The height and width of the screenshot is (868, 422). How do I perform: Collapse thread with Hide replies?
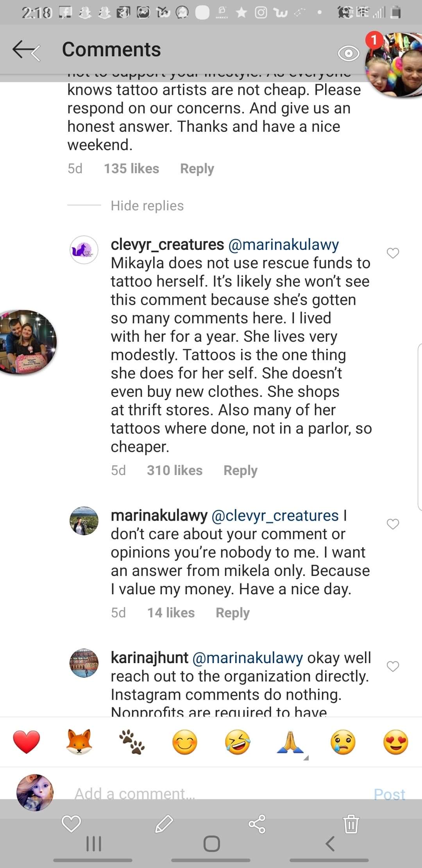(x=147, y=206)
